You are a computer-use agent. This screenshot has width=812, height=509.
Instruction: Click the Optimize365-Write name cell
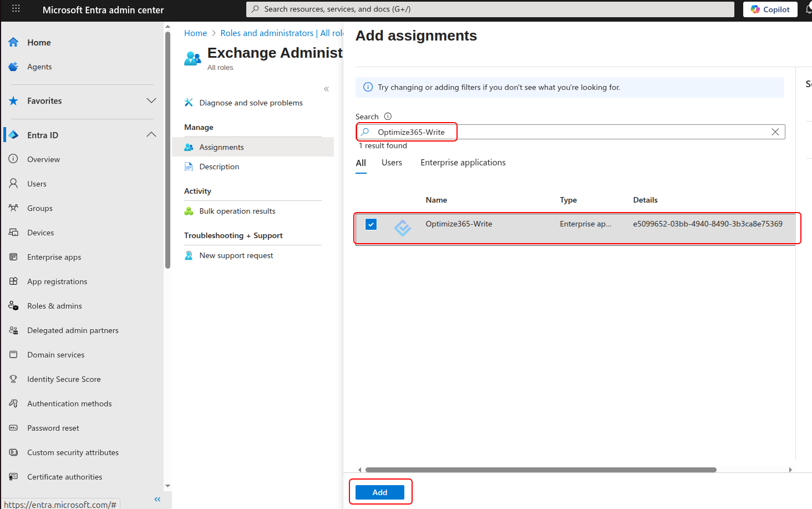point(459,224)
